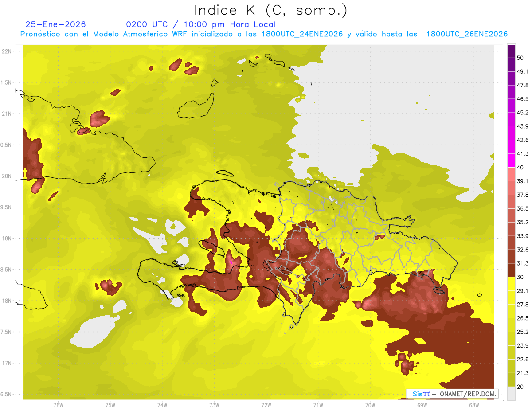Click the colorbar value "22.6"
The height and width of the screenshot is (411, 532).
[x=523, y=359]
